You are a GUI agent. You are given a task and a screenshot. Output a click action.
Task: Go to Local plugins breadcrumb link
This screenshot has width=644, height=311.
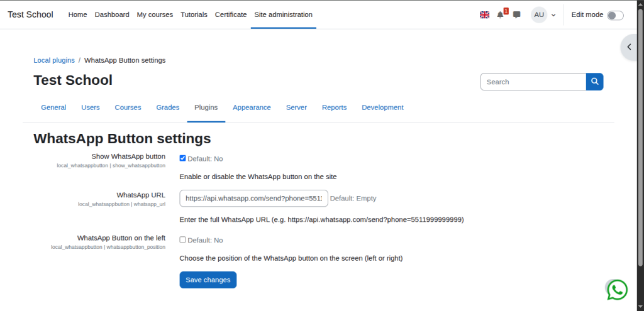pos(54,60)
